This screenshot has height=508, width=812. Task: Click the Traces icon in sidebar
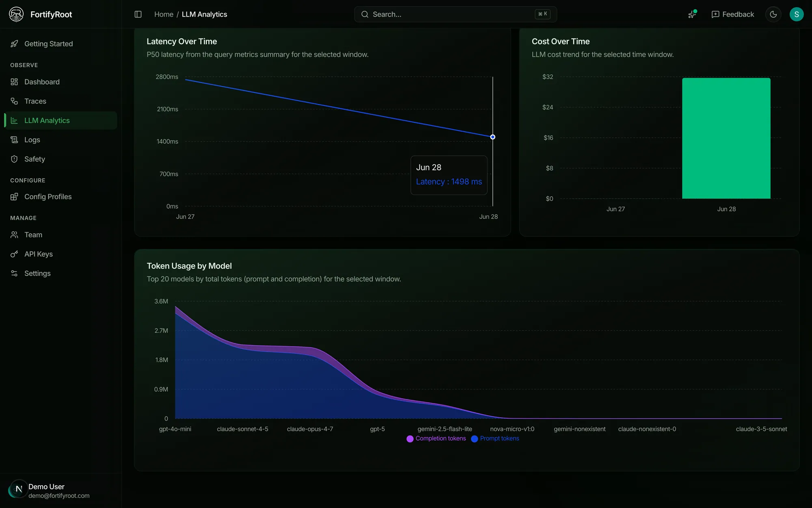(x=14, y=101)
